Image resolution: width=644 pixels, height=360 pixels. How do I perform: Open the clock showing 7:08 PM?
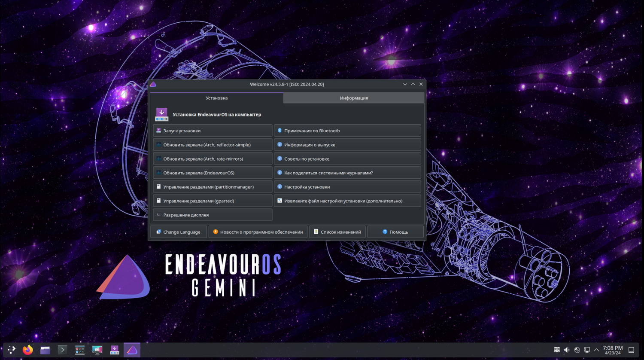click(613, 350)
